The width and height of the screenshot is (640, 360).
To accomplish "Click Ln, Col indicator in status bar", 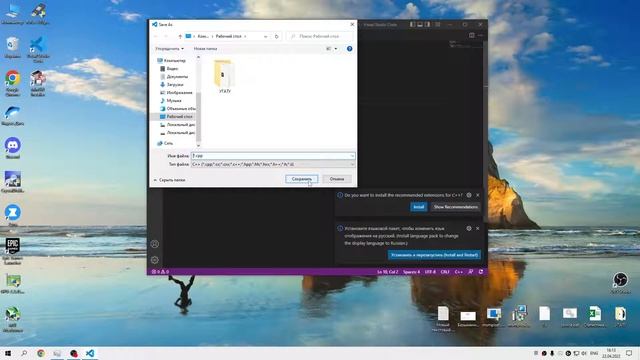I will pos(387,272).
